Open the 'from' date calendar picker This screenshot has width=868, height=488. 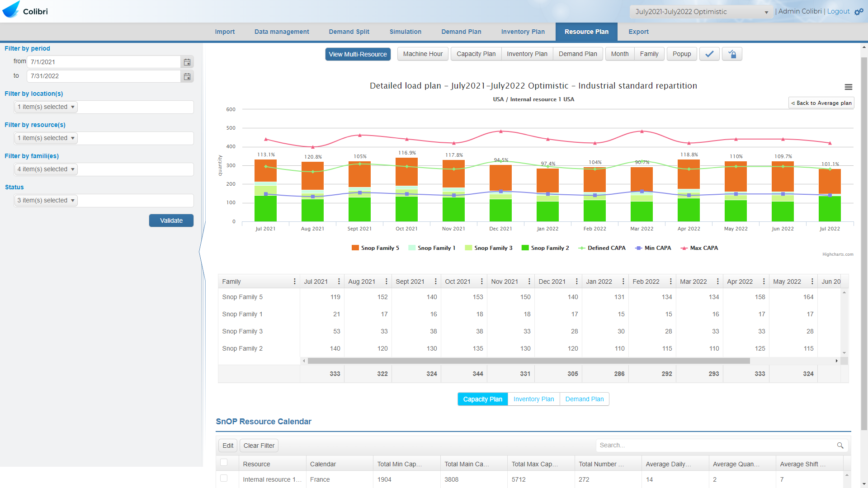click(x=187, y=62)
